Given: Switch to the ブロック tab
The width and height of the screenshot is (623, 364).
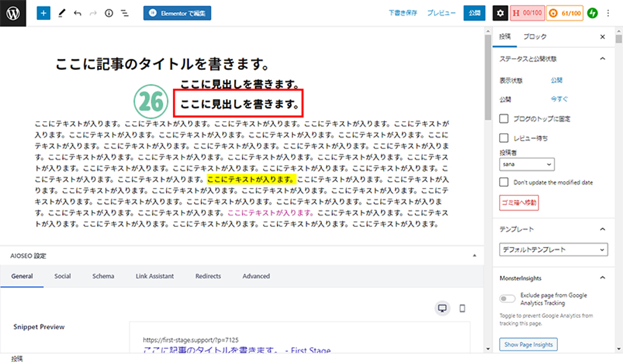Looking at the screenshot, I should point(535,37).
